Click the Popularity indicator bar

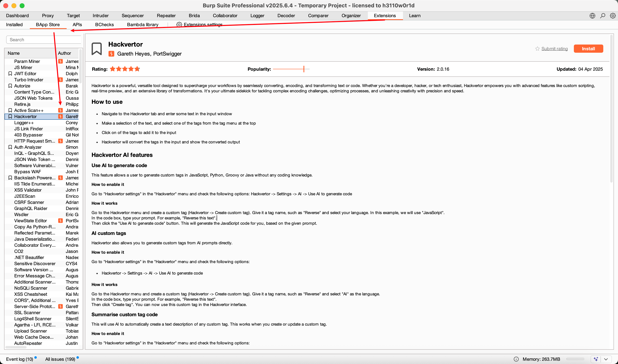coord(291,69)
